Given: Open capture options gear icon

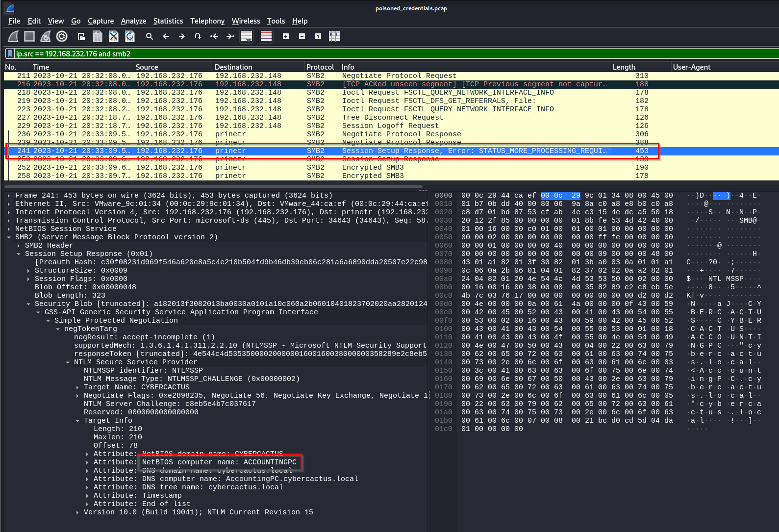Looking at the screenshot, I should point(62,36).
